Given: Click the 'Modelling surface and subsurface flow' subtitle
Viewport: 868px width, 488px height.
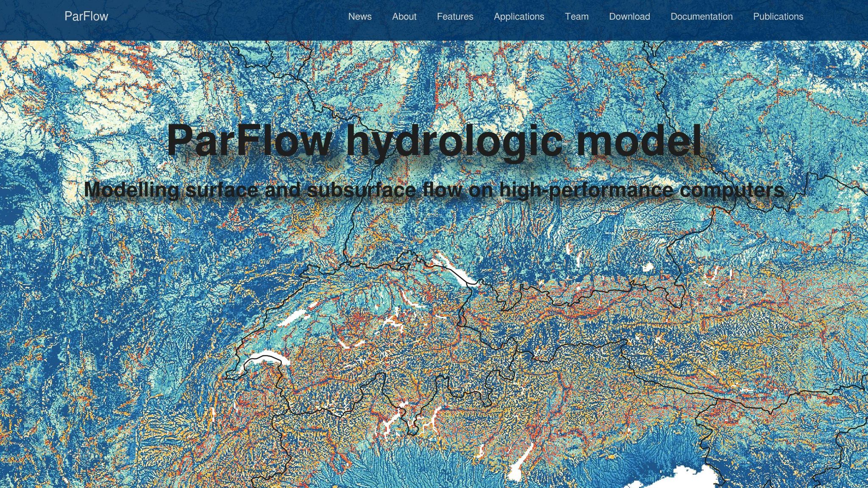Looking at the screenshot, I should coord(434,189).
